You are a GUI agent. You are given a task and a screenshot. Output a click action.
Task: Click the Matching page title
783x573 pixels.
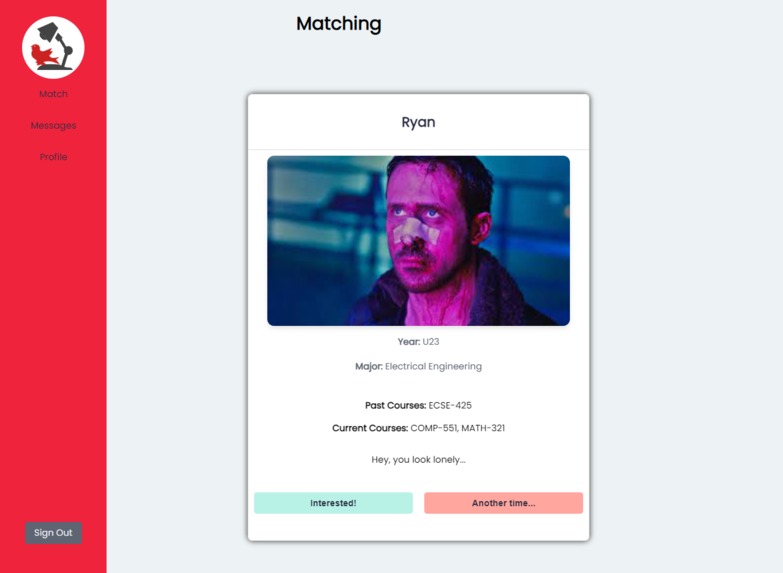(339, 23)
